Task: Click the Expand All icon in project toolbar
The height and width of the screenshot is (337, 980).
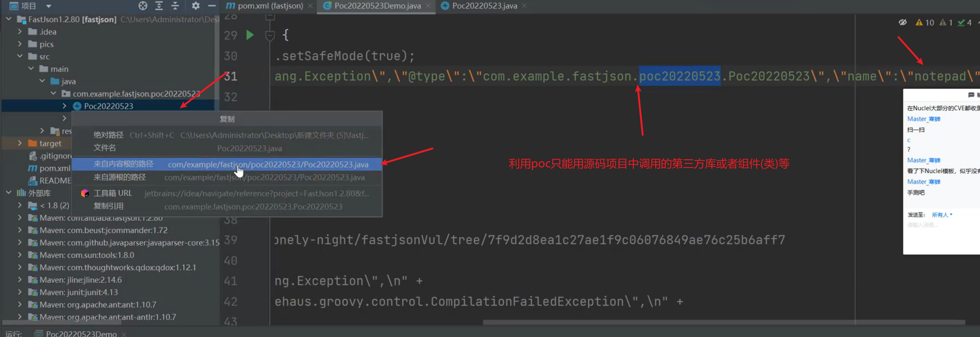Action: (159, 6)
